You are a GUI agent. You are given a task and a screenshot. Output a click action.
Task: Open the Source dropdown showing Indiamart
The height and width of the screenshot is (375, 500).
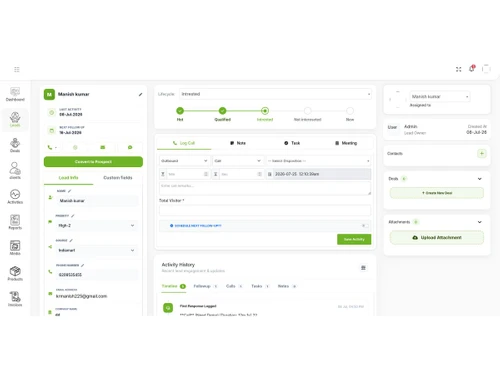tap(97, 250)
